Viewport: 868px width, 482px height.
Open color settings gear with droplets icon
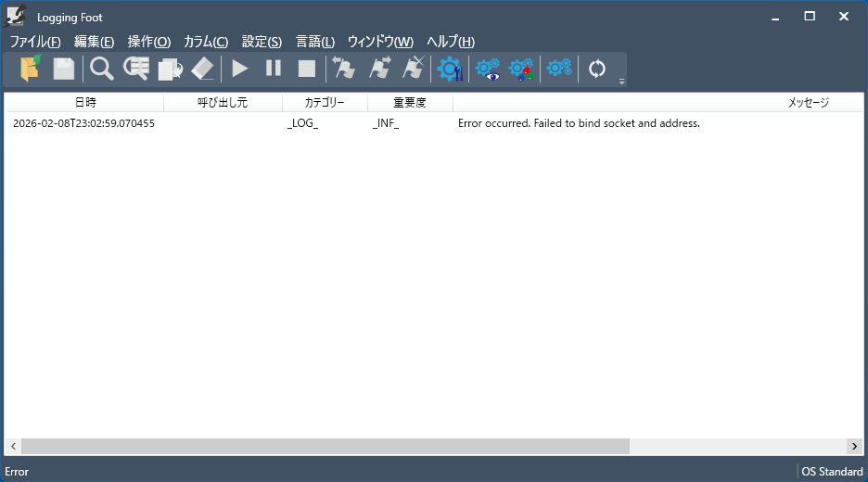coord(521,69)
